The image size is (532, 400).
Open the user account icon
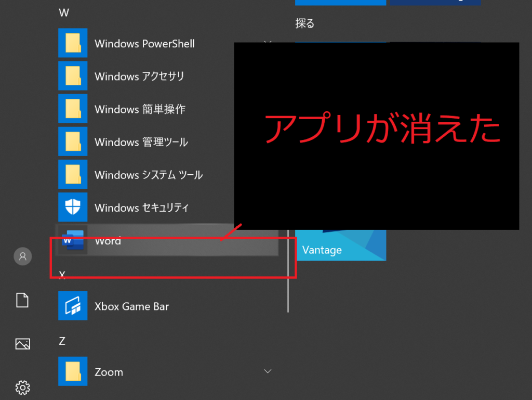point(23,256)
